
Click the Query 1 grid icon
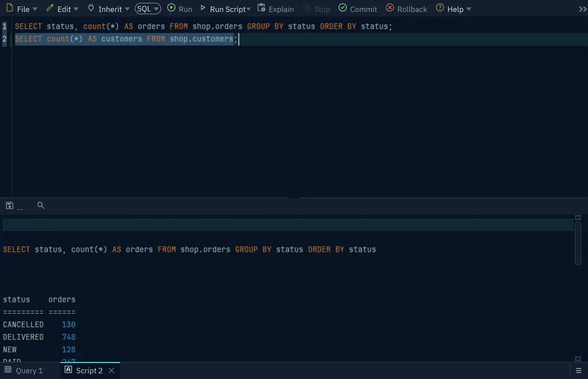(8, 370)
